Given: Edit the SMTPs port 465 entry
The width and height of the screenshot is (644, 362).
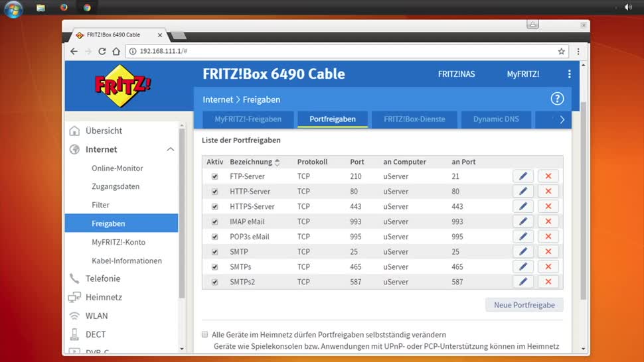Looking at the screenshot, I should [x=523, y=267].
